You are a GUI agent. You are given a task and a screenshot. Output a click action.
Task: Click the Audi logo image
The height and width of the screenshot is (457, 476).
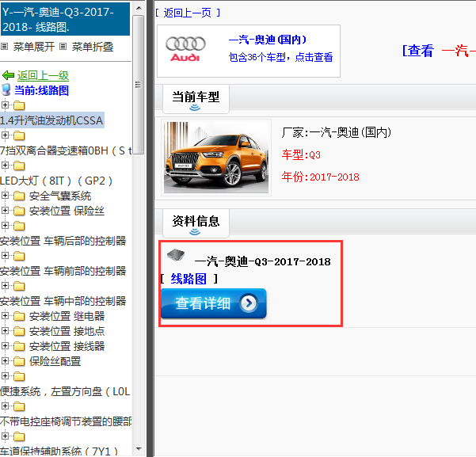point(185,49)
